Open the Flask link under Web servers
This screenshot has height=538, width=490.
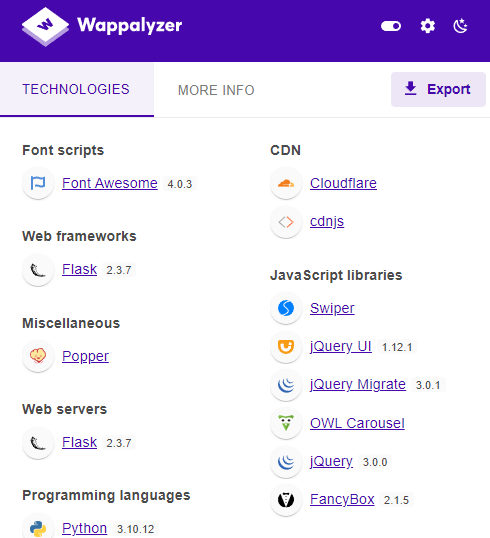pos(80,442)
